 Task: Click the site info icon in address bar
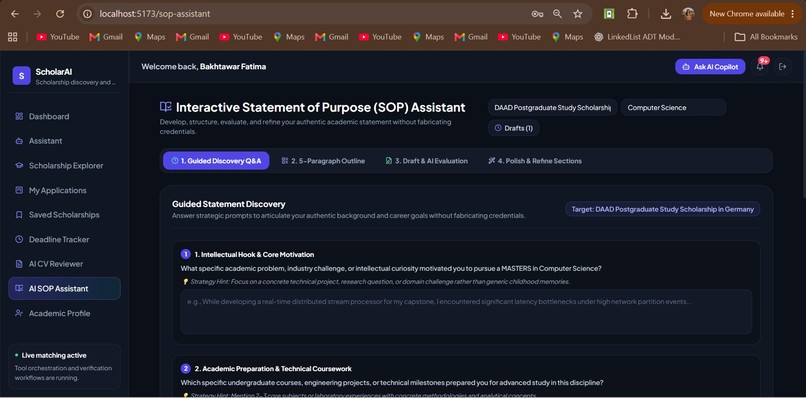(88, 14)
